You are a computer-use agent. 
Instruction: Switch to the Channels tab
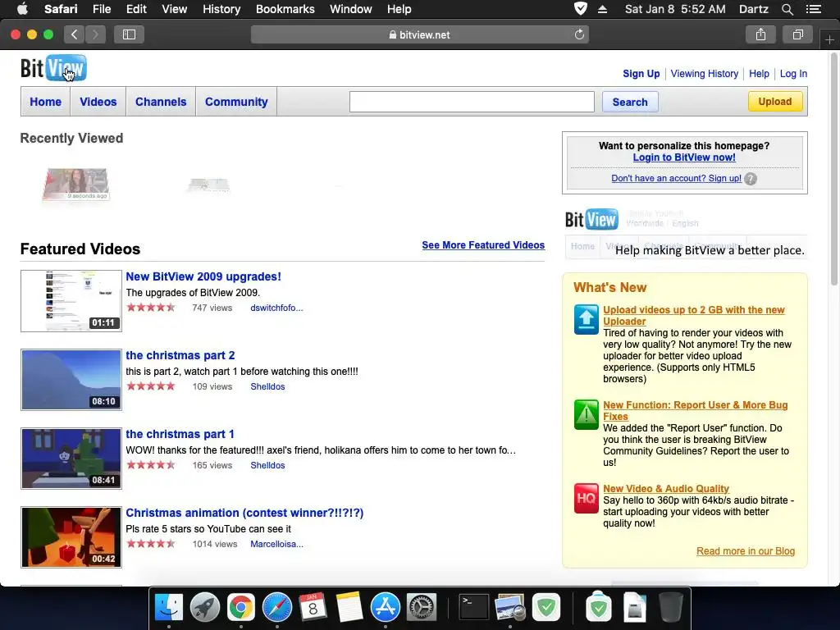[161, 102]
